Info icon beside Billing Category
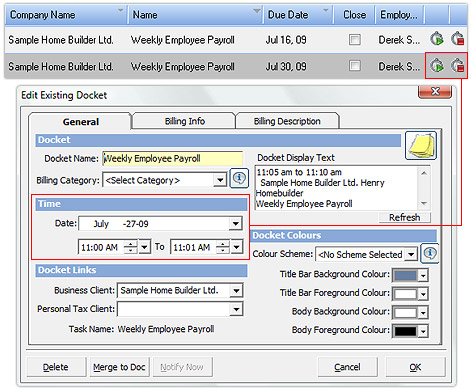Viewport: 471px width, 390px height. [239, 178]
